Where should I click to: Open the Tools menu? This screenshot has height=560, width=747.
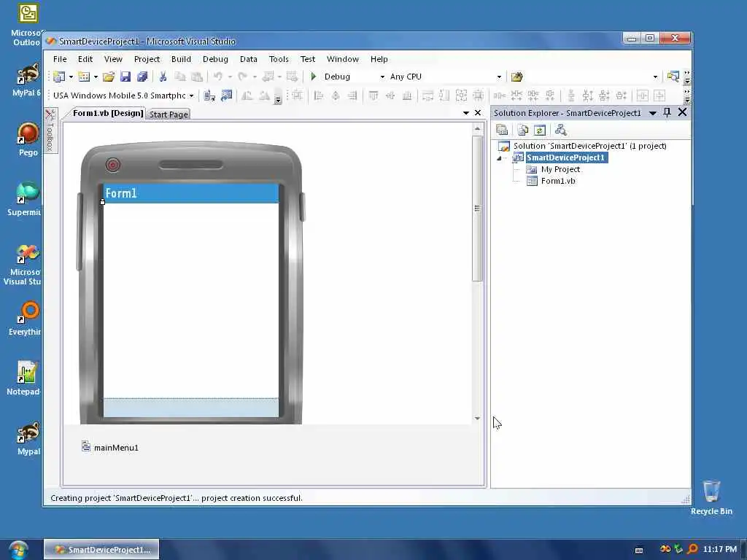pyautogui.click(x=279, y=59)
